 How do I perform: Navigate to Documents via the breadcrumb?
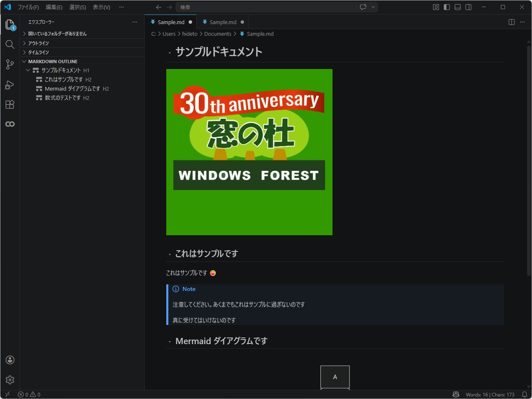pos(217,34)
